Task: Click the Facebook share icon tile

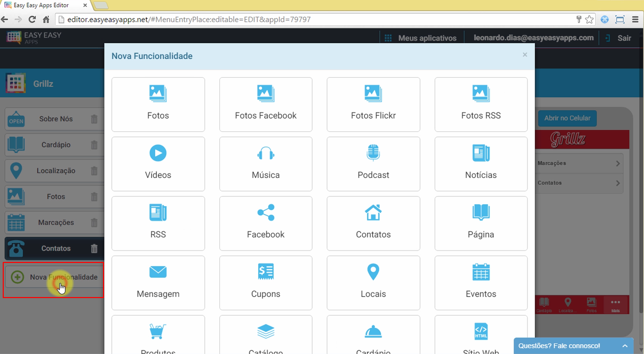Action: [x=265, y=212]
